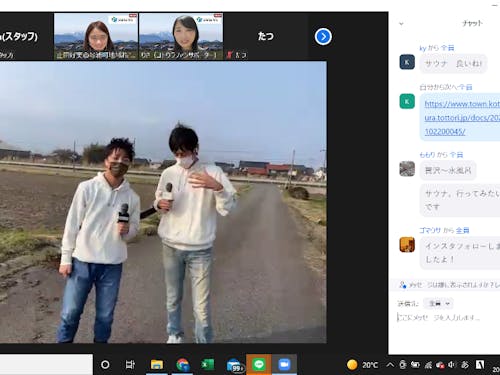Click the インスタフォローしました chat message

(x=461, y=253)
